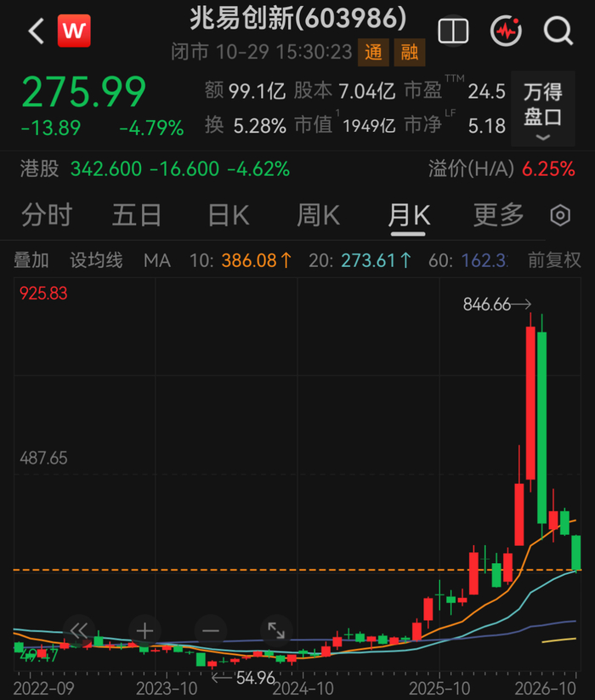
Task: Tap market cap value 1949亿
Action: [x=369, y=126]
